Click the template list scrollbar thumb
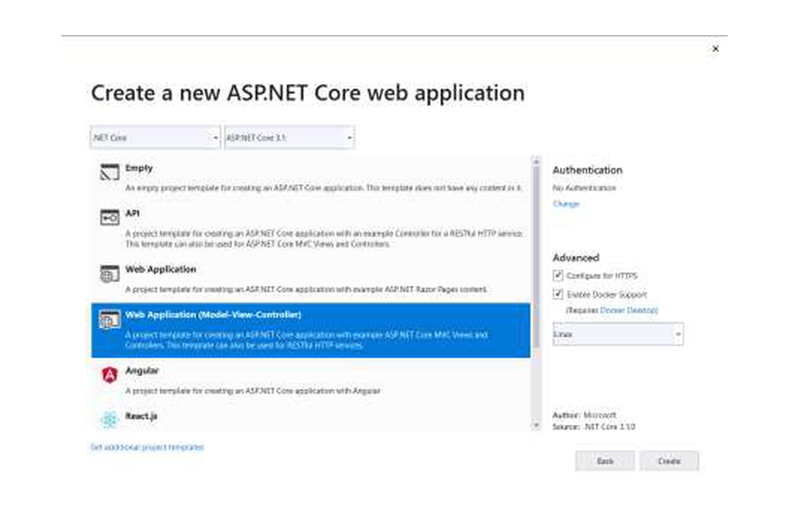Image resolution: width=789 pixels, height=532 pixels. pos(536,257)
